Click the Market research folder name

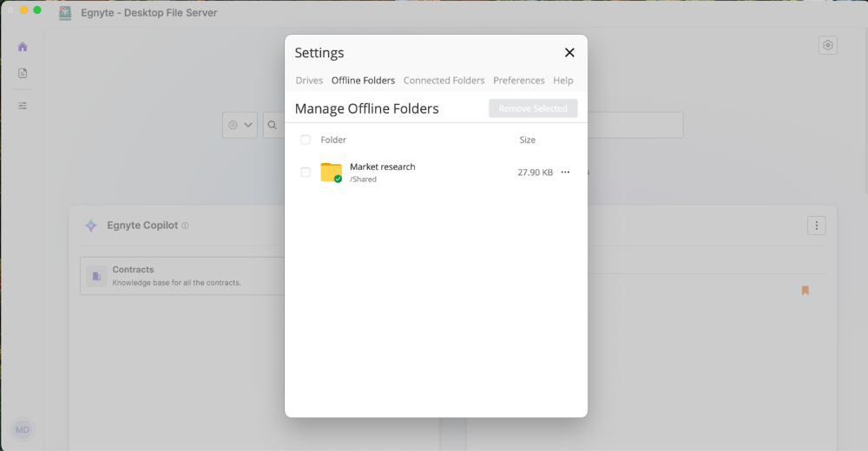point(383,167)
